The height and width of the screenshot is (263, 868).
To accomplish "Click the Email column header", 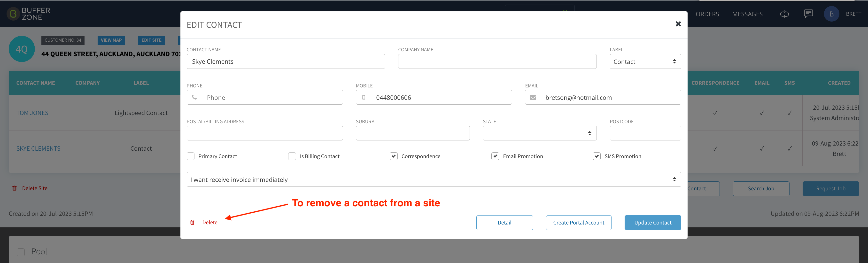I will [x=762, y=83].
